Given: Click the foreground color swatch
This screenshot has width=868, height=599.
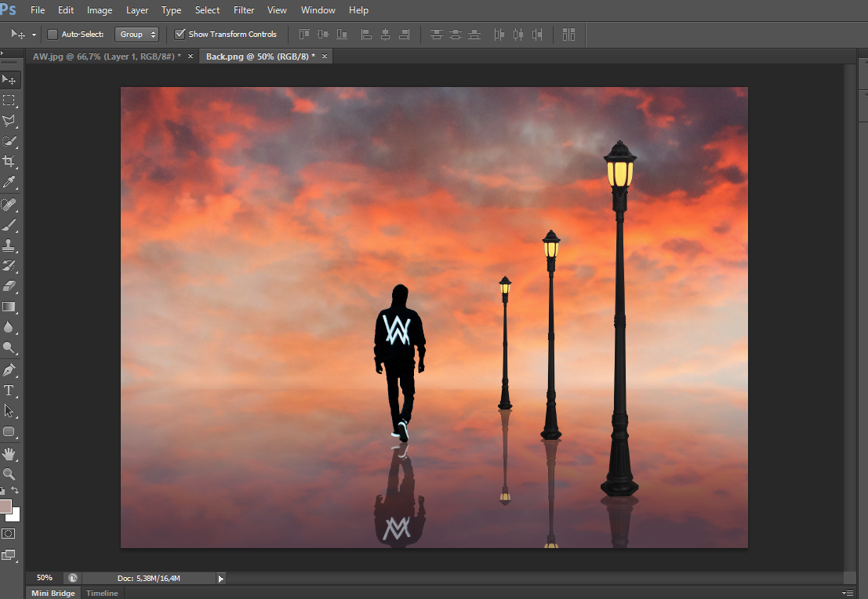Looking at the screenshot, I should 5,506.
